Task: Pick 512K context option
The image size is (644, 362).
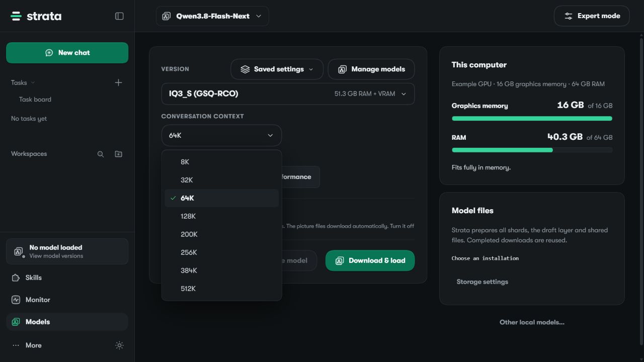Action: [x=221, y=289]
